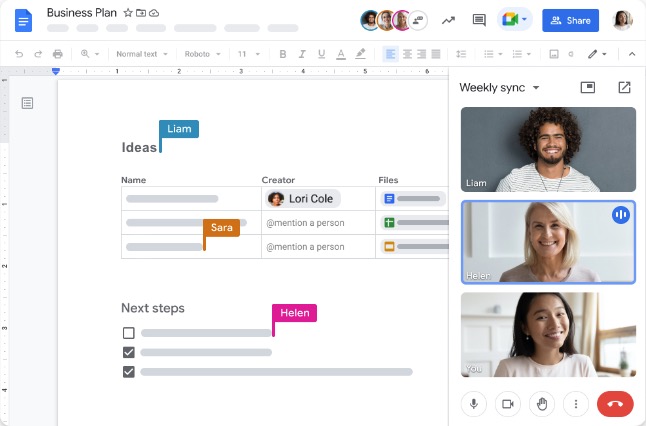Screen dimensions: 646x426
Task: Click the Google Meet call icon
Action: tap(514, 20)
